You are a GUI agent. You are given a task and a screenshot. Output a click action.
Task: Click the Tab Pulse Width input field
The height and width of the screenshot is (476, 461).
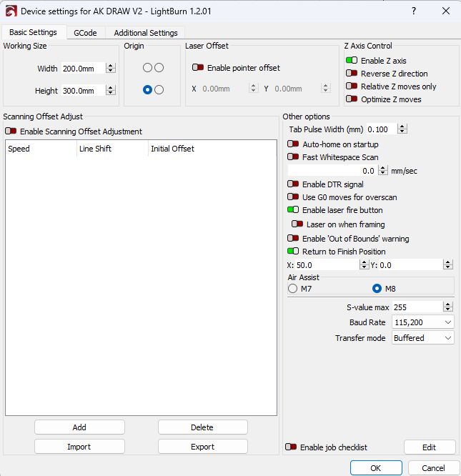pos(380,129)
